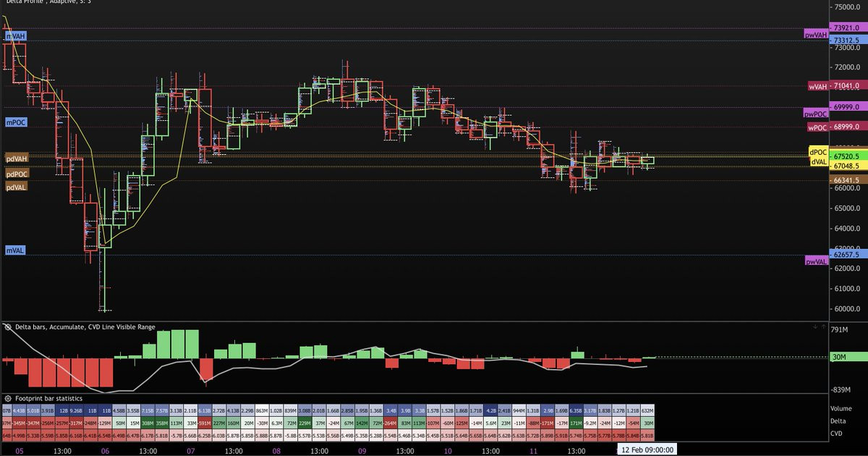Click the 69999.0 price tag
Image resolution: width=868 pixels, height=456 pixels.
click(x=847, y=106)
